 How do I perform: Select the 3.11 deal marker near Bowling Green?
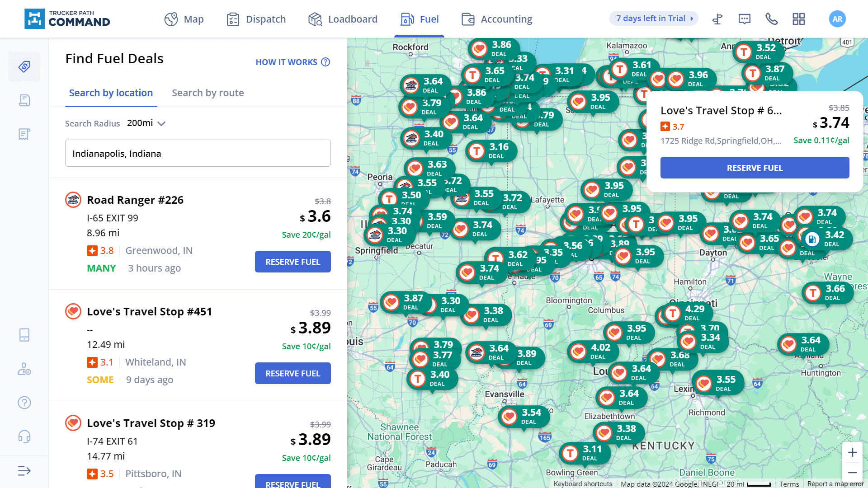point(585,453)
